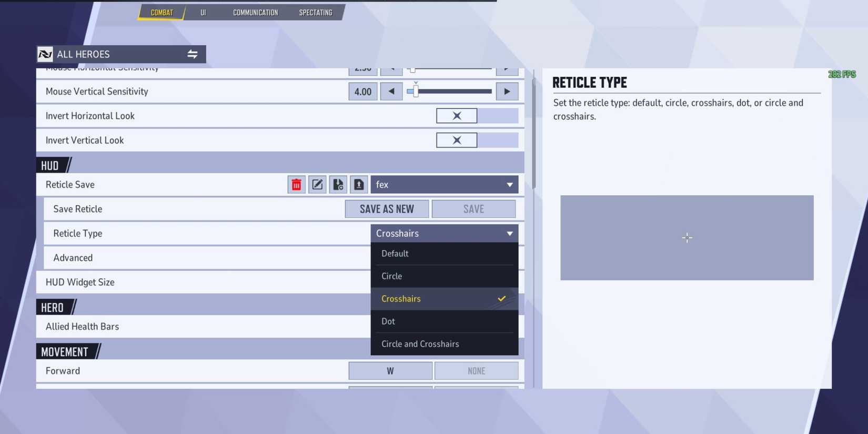
Task: Click the 4.00 vertical sensitivity value field
Action: coord(363,92)
